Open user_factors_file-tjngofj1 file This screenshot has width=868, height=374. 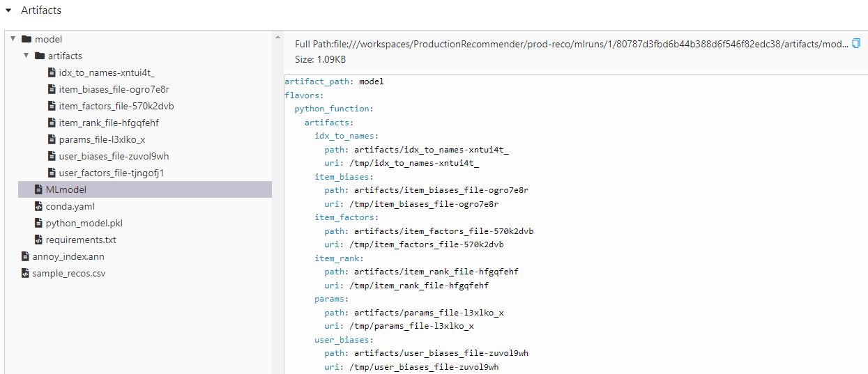(112, 173)
